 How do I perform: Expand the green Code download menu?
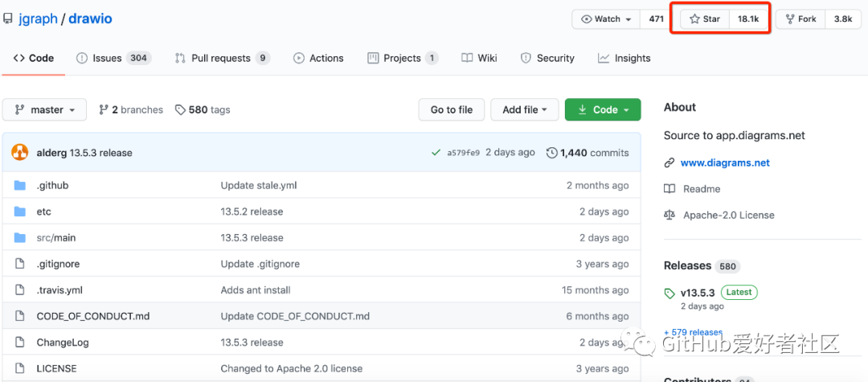pyautogui.click(x=603, y=109)
